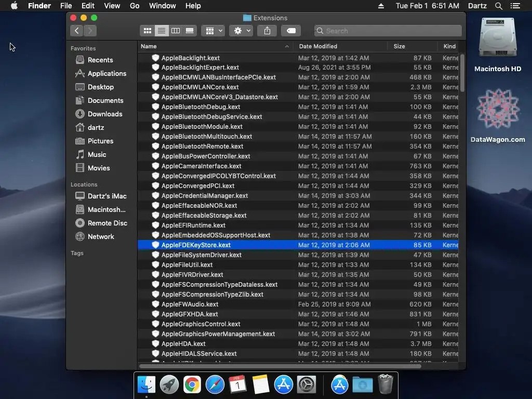532x399 pixels.
Task: Select Macintosh volume in sidebar Locations
Action: point(107,210)
